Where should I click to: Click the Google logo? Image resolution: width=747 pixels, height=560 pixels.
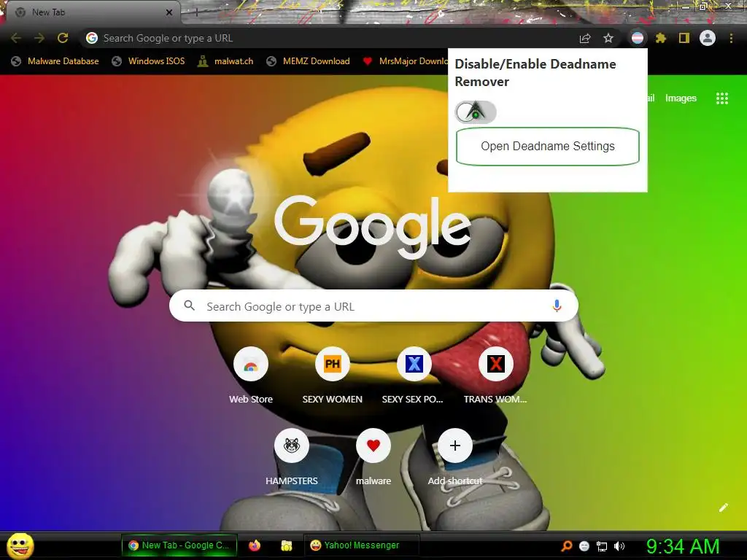[373, 227]
